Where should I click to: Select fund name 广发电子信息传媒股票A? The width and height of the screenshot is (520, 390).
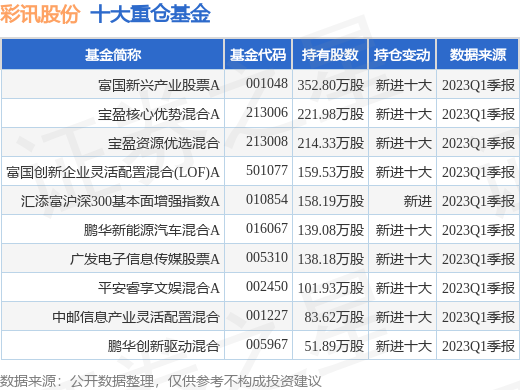(x=145, y=259)
